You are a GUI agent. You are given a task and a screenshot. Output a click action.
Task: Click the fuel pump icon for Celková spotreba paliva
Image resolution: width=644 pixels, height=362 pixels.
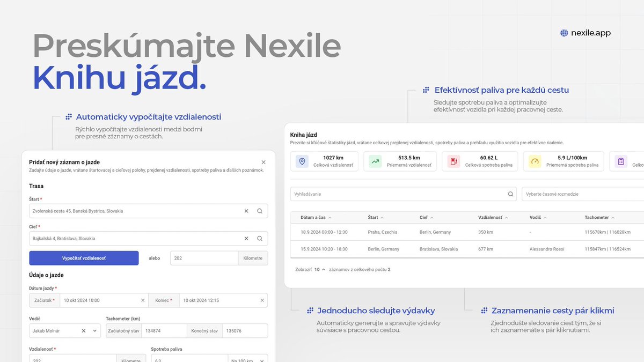coord(454,161)
